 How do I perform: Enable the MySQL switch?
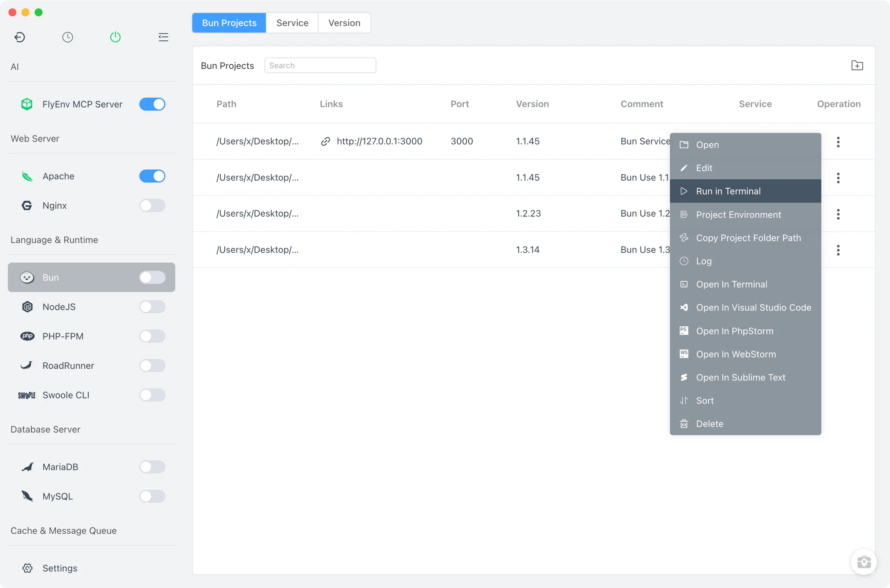tap(152, 496)
